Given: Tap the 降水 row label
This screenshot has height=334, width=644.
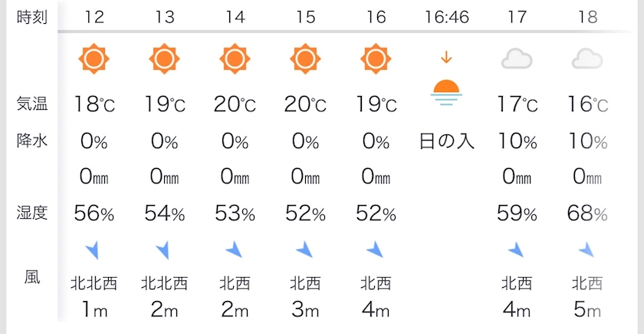Looking at the screenshot, I should (32, 141).
